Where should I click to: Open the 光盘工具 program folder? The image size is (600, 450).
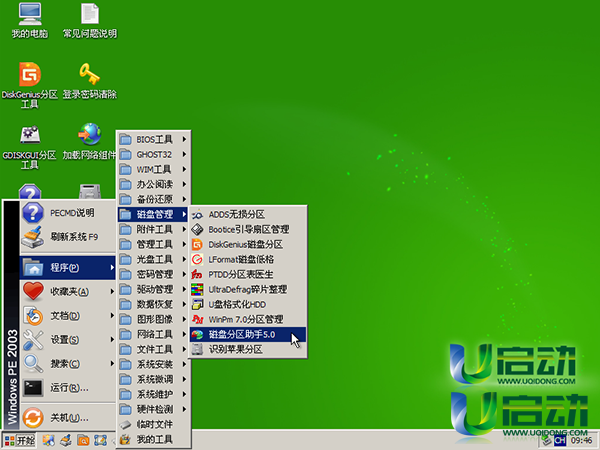153,259
